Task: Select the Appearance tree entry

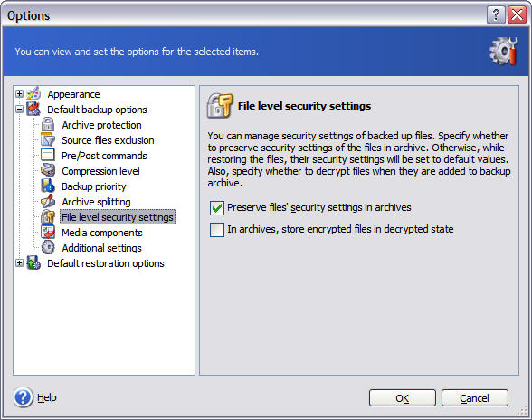Action: 73,94
